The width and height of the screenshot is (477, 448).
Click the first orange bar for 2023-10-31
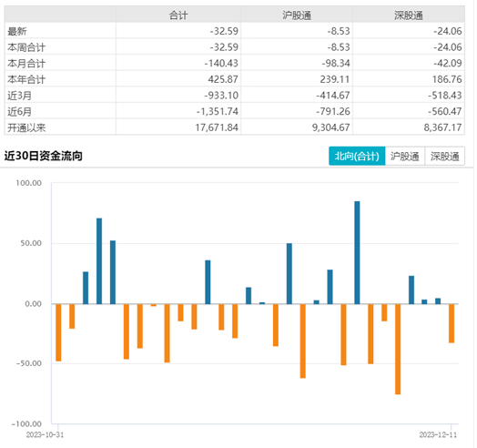[x=58, y=332]
